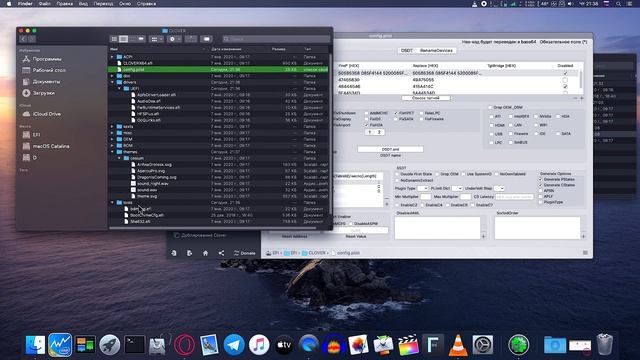Click share icon in Clover Configurator toolbar
The image size is (640, 360).
pos(221,253)
